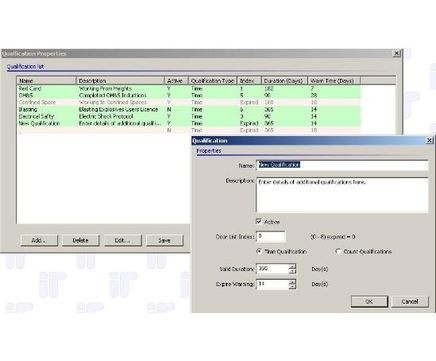Viewport: 436px width, 361px height.
Task: Select the Count Qualifications radio button
Action: click(338, 251)
